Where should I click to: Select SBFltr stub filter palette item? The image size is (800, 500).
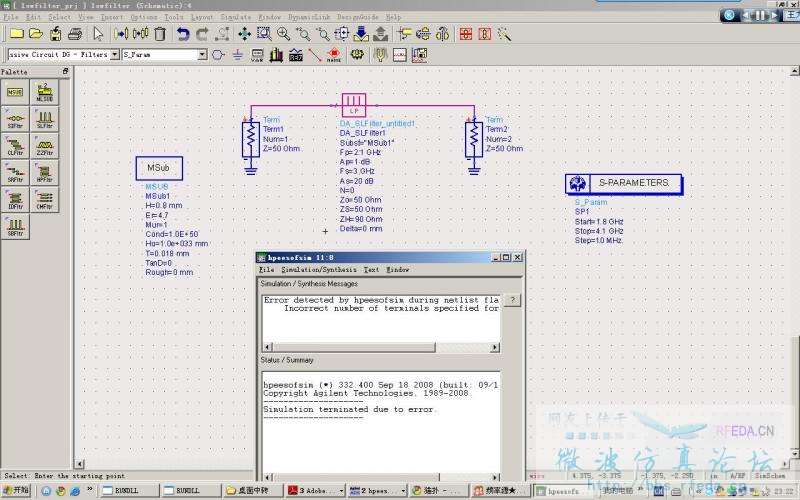point(15,227)
